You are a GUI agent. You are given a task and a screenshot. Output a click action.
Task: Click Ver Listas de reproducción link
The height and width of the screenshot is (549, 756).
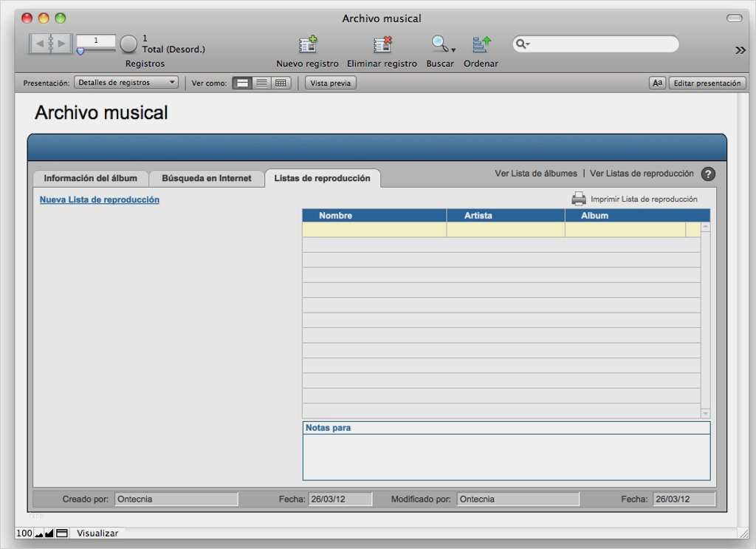click(x=642, y=173)
